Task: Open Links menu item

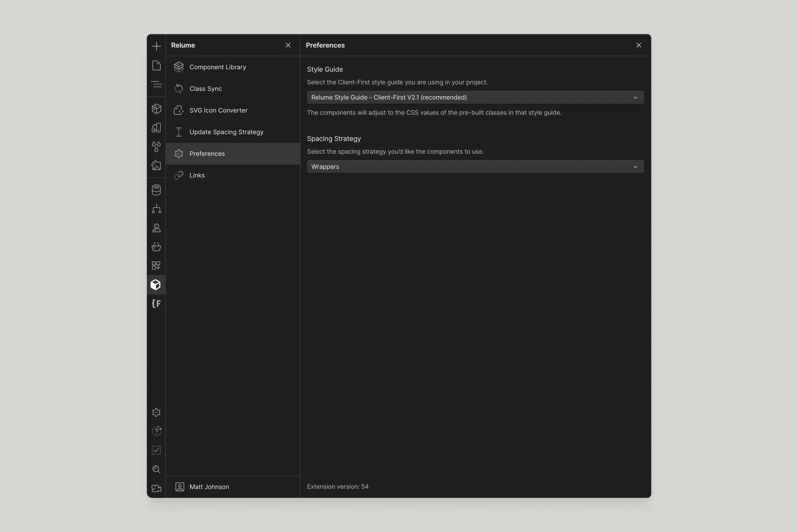Action: pyautogui.click(x=233, y=175)
